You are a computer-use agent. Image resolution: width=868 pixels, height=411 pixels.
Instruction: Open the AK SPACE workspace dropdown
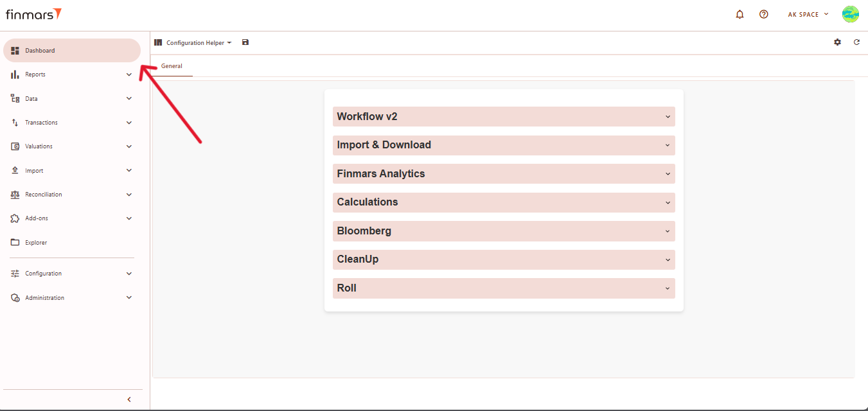808,14
